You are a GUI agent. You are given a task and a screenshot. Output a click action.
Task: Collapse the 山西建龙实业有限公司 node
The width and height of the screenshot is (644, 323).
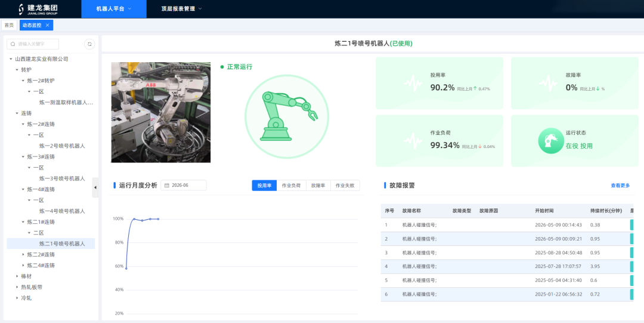click(x=11, y=59)
